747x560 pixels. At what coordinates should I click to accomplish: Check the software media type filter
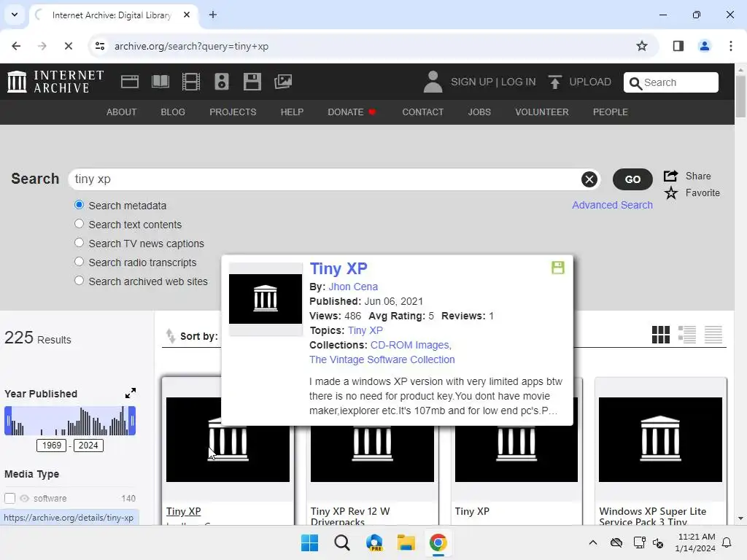(9, 498)
